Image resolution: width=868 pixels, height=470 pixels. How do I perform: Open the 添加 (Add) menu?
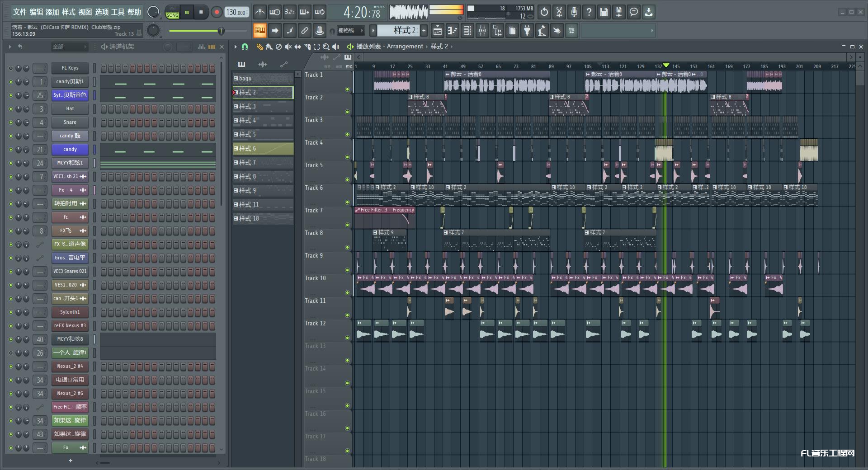click(x=52, y=12)
